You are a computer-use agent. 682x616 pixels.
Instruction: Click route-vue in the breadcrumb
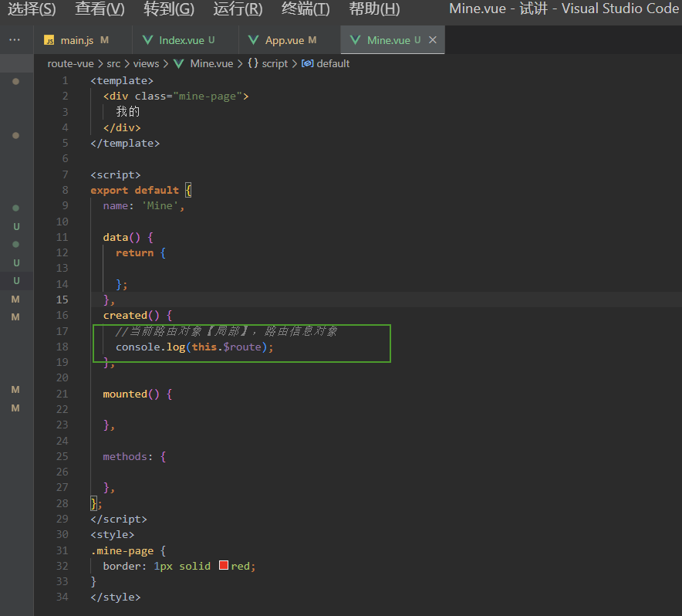tap(70, 63)
